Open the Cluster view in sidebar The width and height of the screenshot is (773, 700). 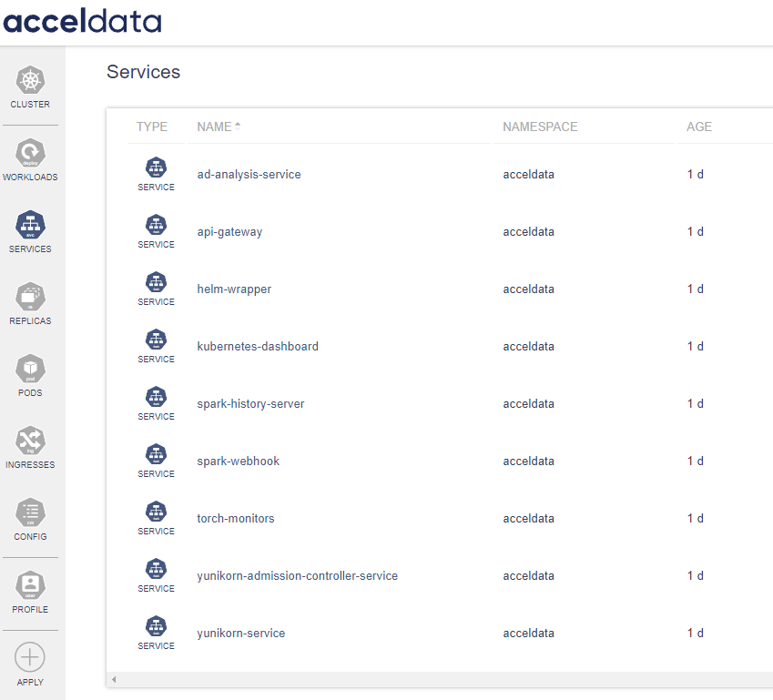30,87
